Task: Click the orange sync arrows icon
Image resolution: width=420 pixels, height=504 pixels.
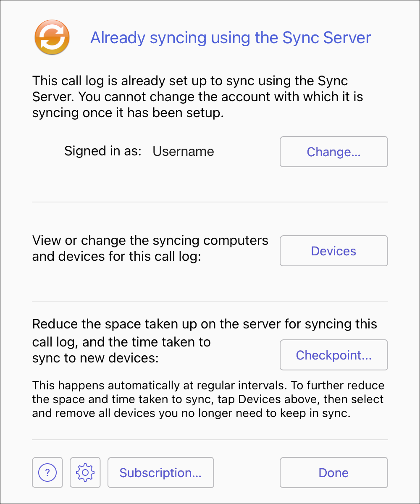Action: point(52,38)
